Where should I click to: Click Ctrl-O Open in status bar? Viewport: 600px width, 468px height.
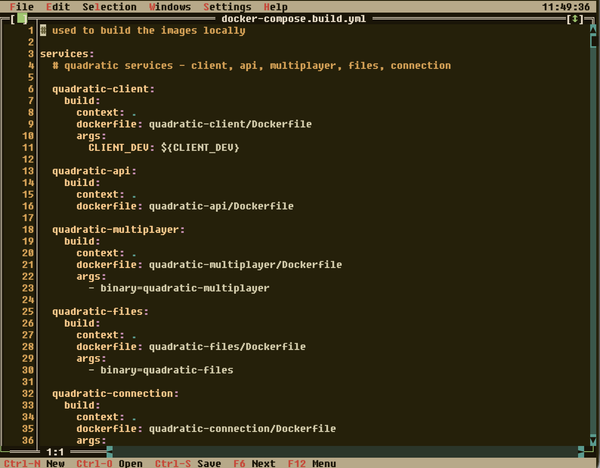point(109,463)
